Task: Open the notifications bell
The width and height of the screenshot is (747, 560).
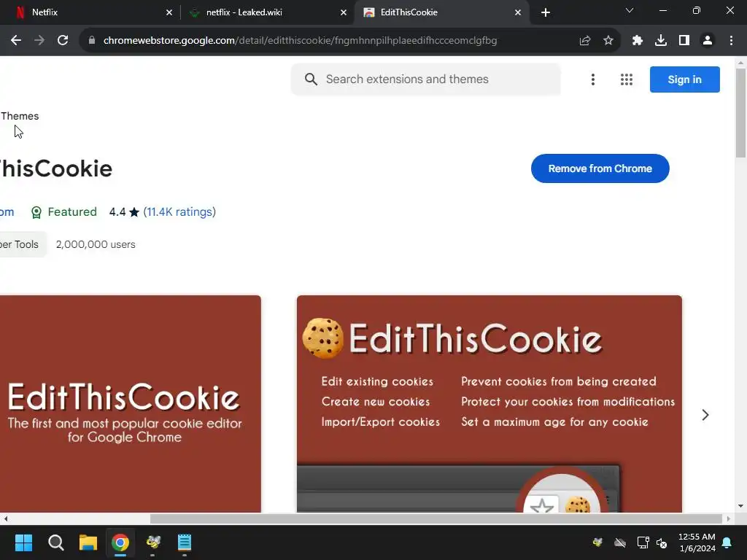Action: (x=727, y=542)
